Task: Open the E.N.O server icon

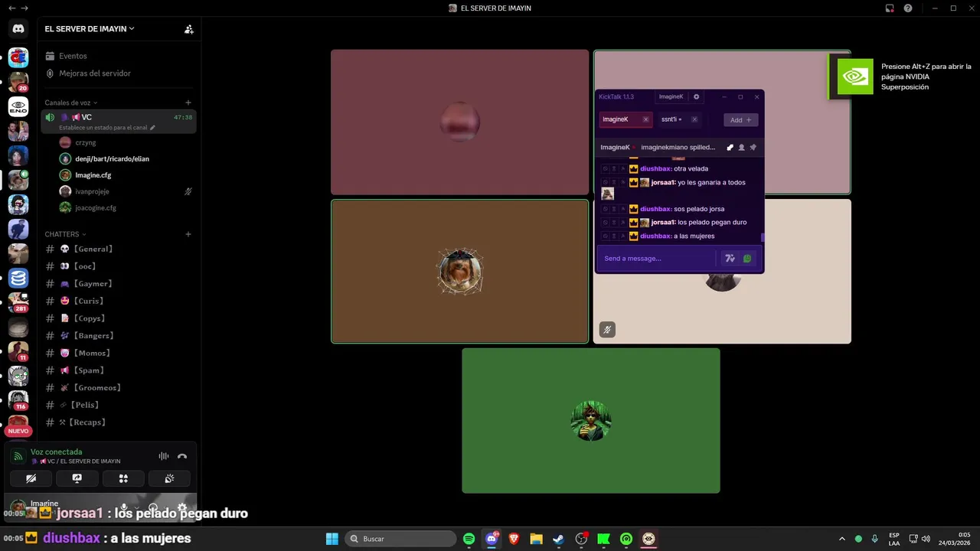Action: coord(18,106)
